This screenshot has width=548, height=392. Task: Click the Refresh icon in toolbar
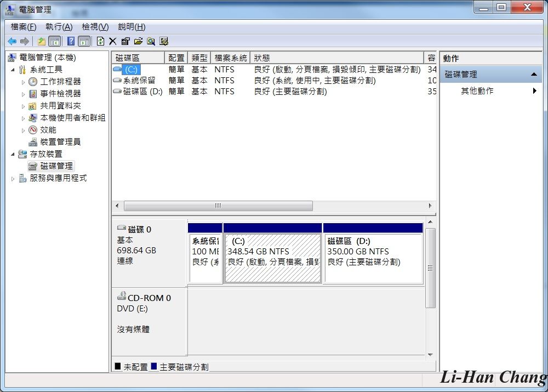(x=100, y=41)
